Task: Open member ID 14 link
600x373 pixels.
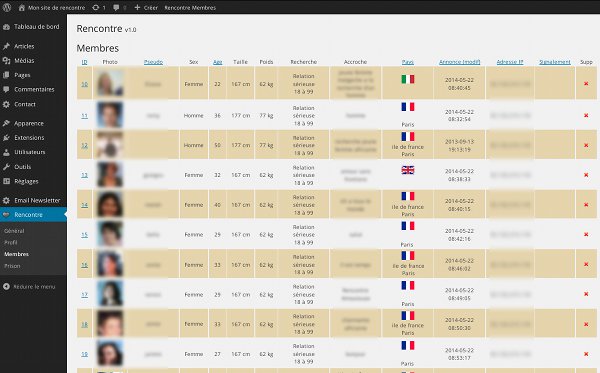Action: point(85,205)
